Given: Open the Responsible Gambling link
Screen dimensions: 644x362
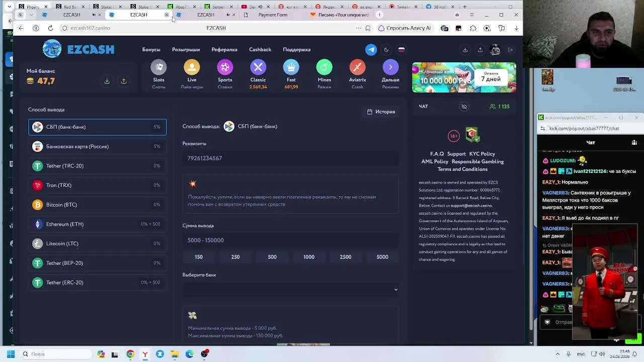Looking at the screenshot, I should tap(477, 161).
